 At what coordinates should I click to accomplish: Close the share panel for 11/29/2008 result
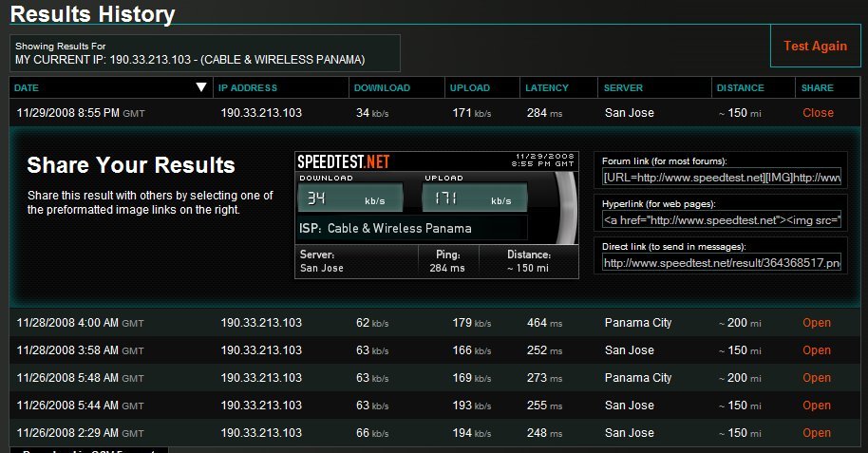(x=818, y=112)
